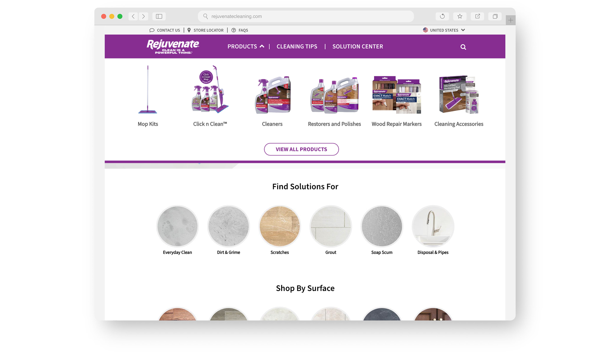Open the Cleaning Tips menu item
Screen dimensions: 610x364
click(x=297, y=46)
